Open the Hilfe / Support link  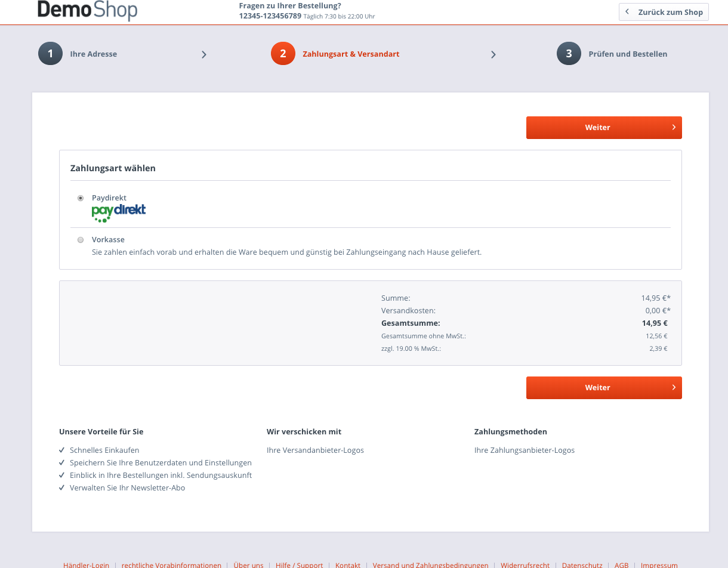[299, 564]
